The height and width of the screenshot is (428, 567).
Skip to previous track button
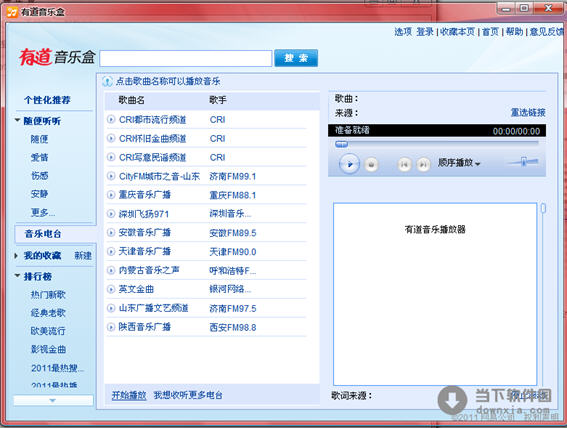click(x=404, y=164)
